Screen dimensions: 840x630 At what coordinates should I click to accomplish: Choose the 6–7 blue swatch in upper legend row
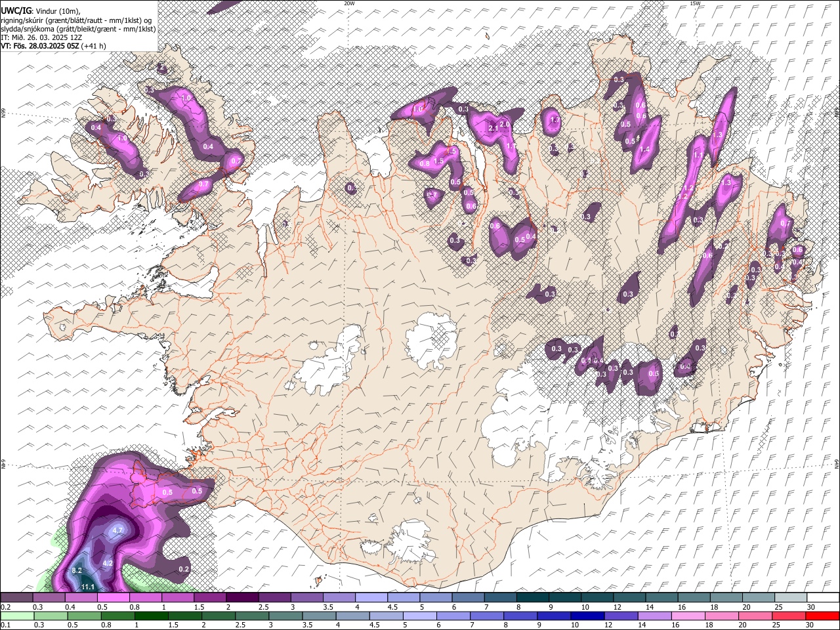[x=468, y=598]
